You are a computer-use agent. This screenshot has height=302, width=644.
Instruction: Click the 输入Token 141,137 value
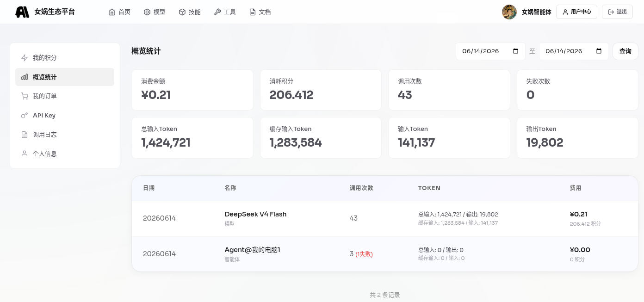coord(416,142)
